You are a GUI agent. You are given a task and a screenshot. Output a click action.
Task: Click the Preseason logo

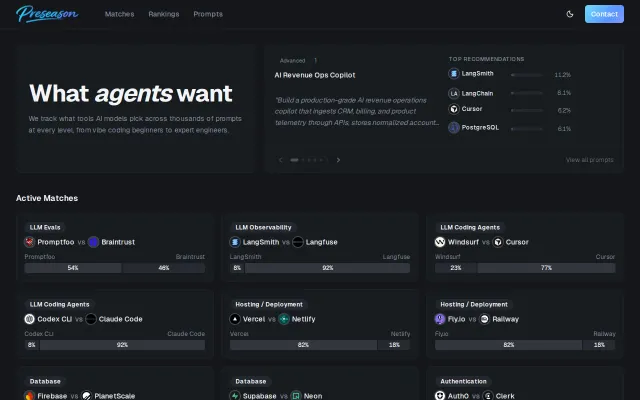pos(47,14)
